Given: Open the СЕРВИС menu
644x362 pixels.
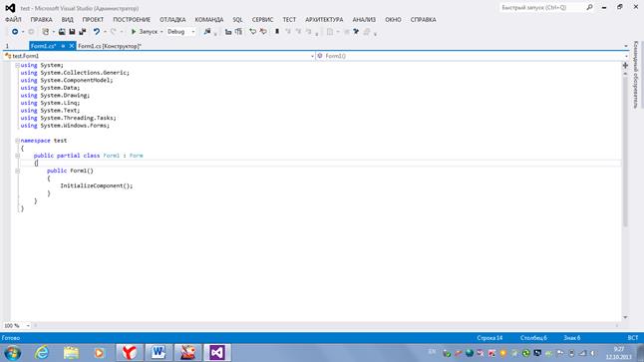Looking at the screenshot, I should pos(262,20).
